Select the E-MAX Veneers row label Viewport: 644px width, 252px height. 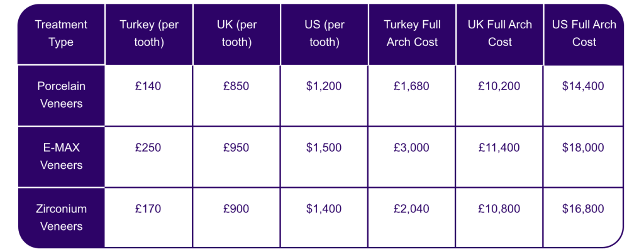(x=61, y=157)
